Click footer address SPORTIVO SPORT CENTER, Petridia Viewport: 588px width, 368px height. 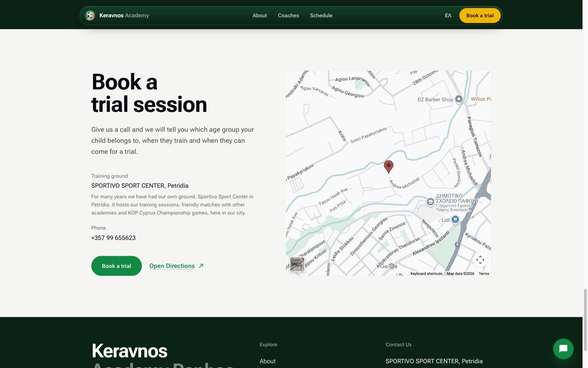(x=434, y=361)
